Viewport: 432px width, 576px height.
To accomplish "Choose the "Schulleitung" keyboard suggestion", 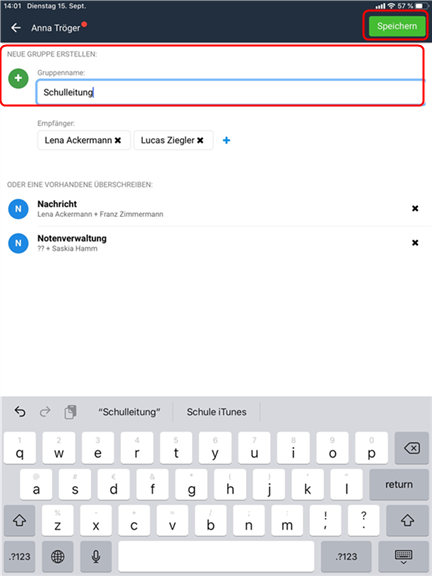I will click(x=129, y=412).
